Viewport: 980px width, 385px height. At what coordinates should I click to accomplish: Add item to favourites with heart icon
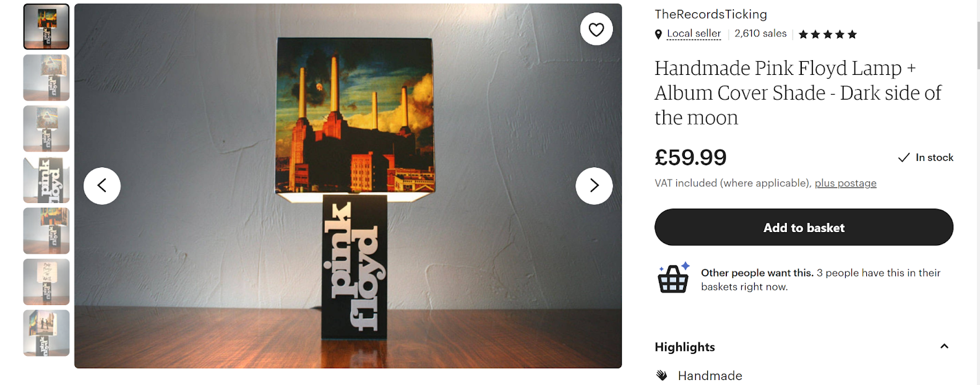[596, 29]
